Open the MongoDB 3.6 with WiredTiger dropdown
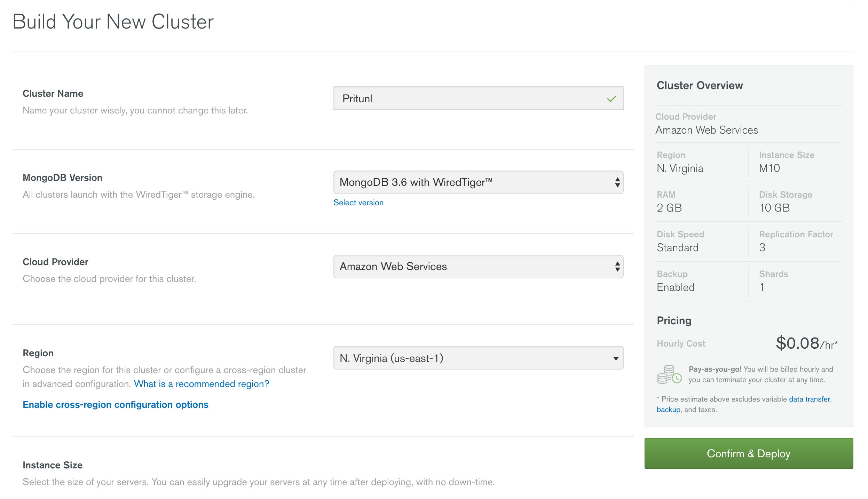 point(478,182)
